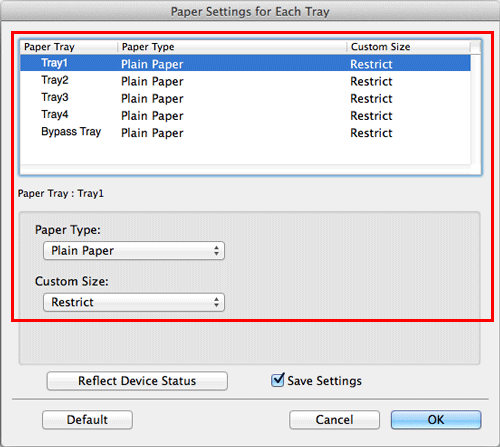Click the Paper Tray column header
The width and height of the screenshot is (500, 447).
pos(69,47)
